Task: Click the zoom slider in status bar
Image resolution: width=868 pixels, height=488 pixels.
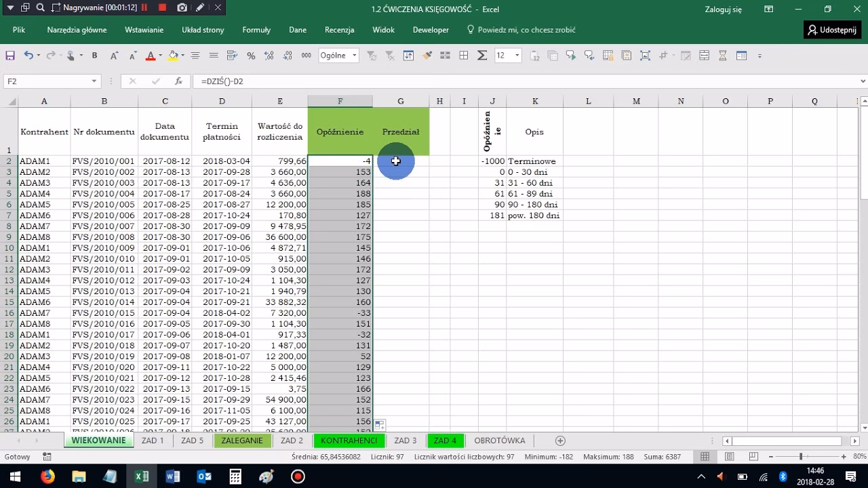Action: [801, 457]
